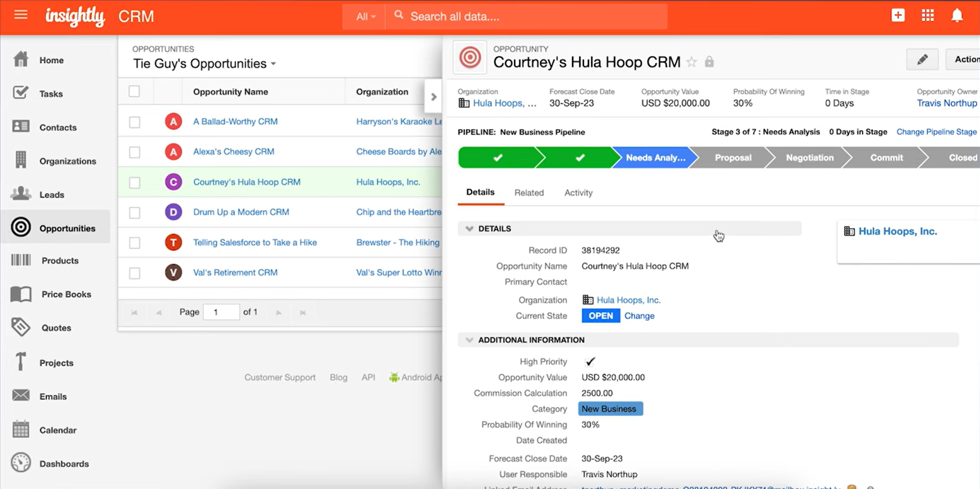Click the page number input field
The width and height of the screenshot is (980, 489).
[x=221, y=312]
